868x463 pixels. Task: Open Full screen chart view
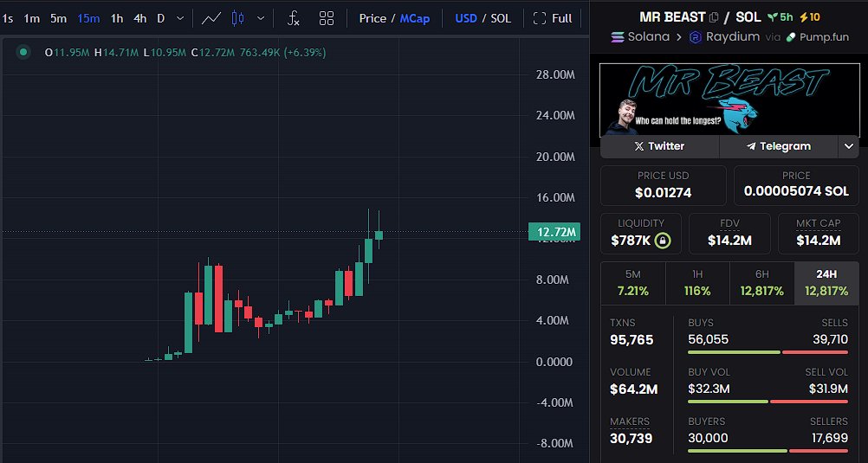pos(553,18)
